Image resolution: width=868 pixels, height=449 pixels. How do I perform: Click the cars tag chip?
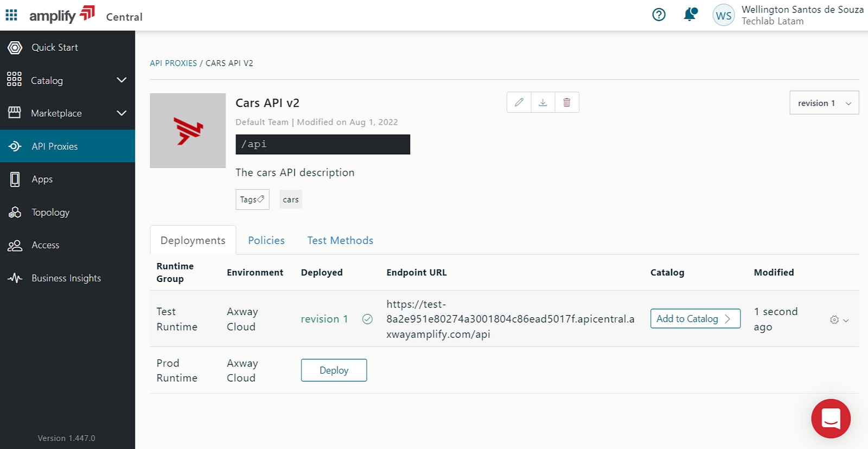tap(291, 200)
